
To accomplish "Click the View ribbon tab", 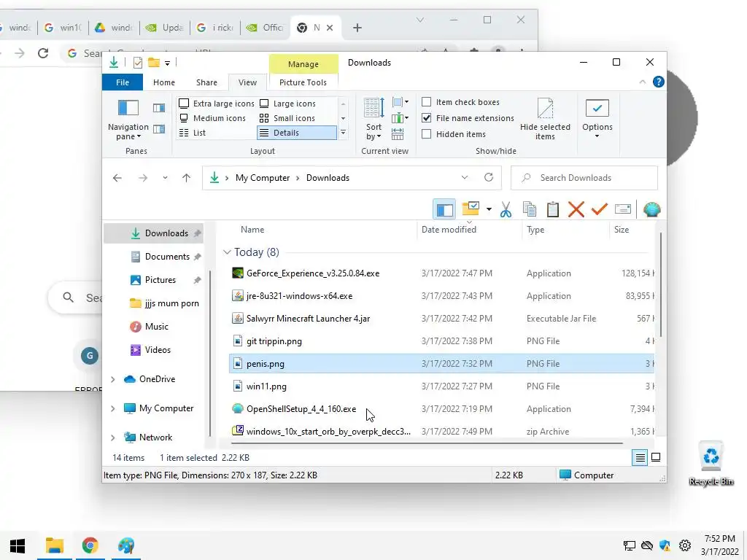I will 248,82.
